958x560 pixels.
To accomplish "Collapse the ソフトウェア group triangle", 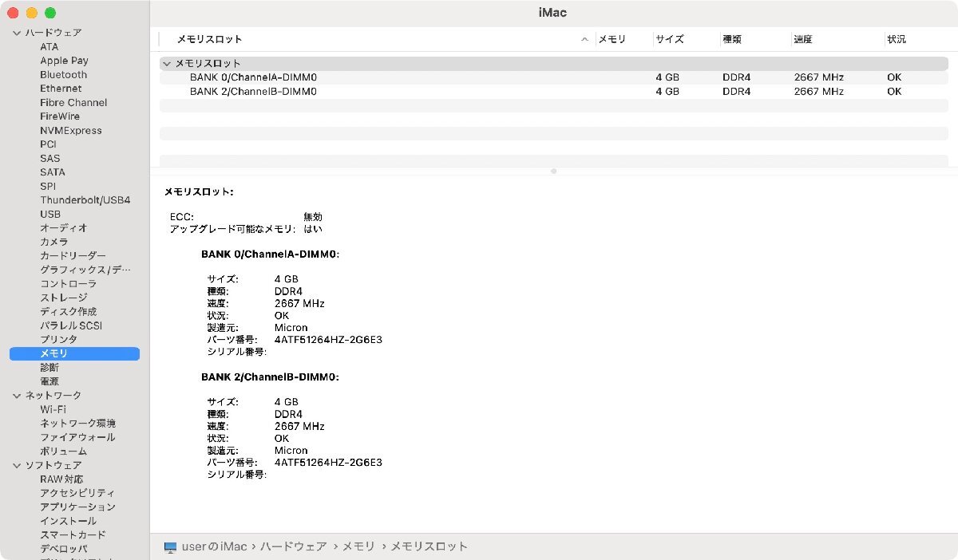I will [x=16, y=464].
